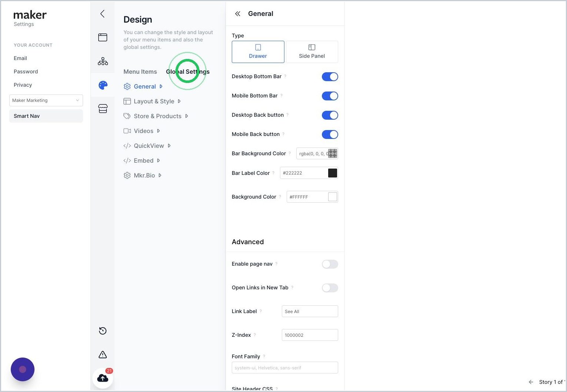The height and width of the screenshot is (392, 567).
Task: Open the Maker Marketing dropdown
Action: 46,100
